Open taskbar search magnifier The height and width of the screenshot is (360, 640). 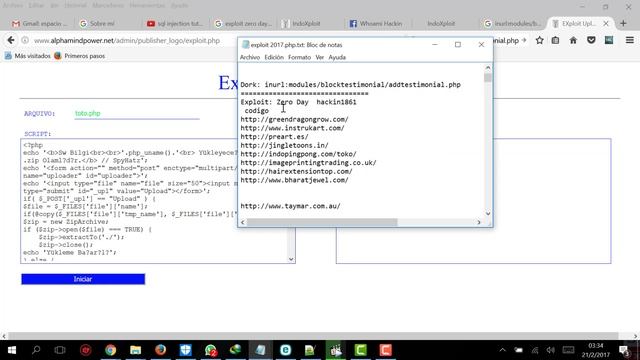pos(36,350)
